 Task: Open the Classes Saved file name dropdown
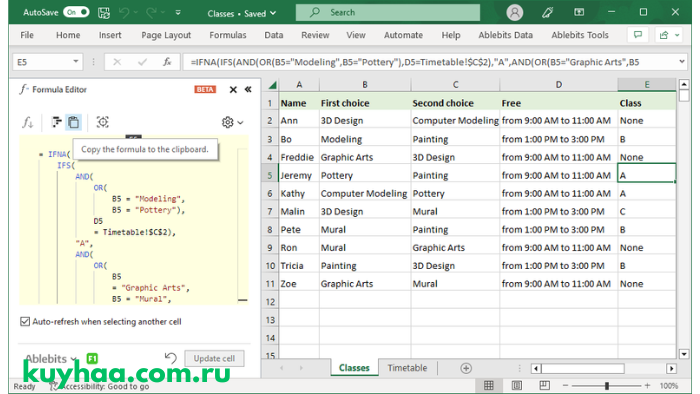(x=242, y=13)
